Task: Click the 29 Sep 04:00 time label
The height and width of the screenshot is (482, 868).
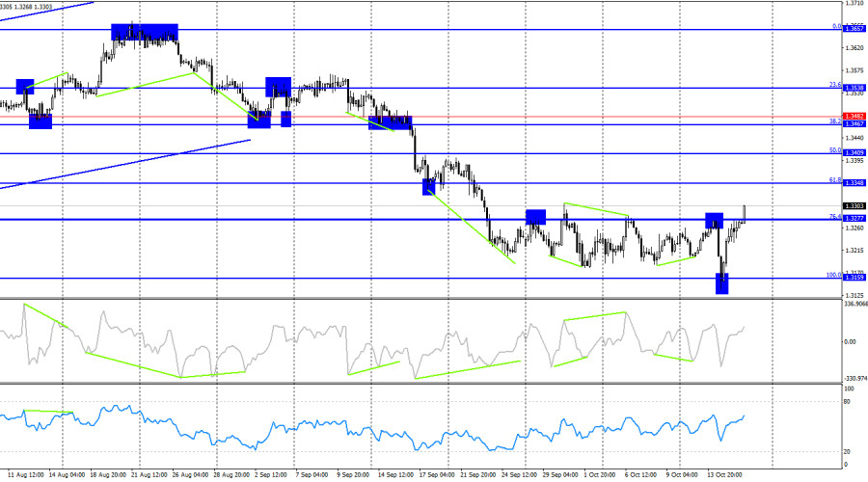Action: click(x=560, y=475)
